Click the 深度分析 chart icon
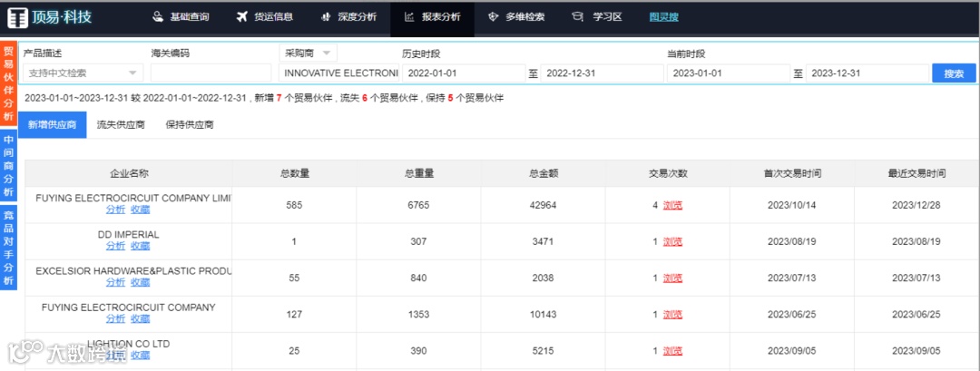This screenshot has height=371, width=980. pos(326,17)
